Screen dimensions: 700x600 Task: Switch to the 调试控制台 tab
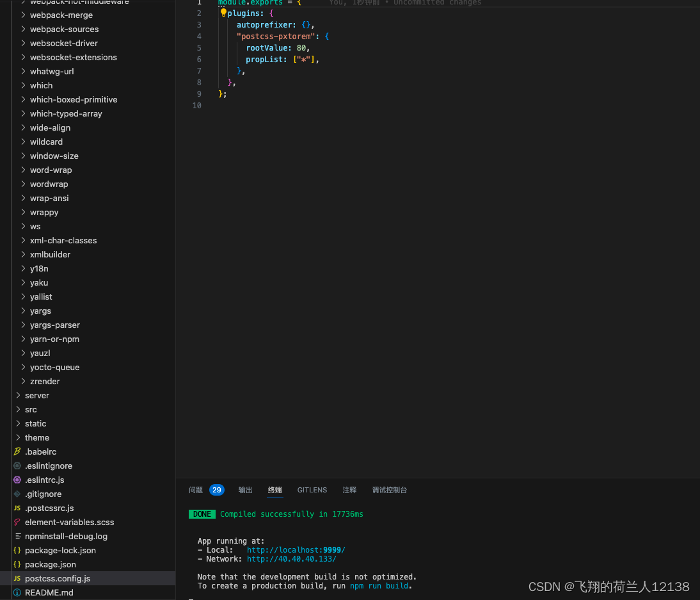click(x=389, y=490)
